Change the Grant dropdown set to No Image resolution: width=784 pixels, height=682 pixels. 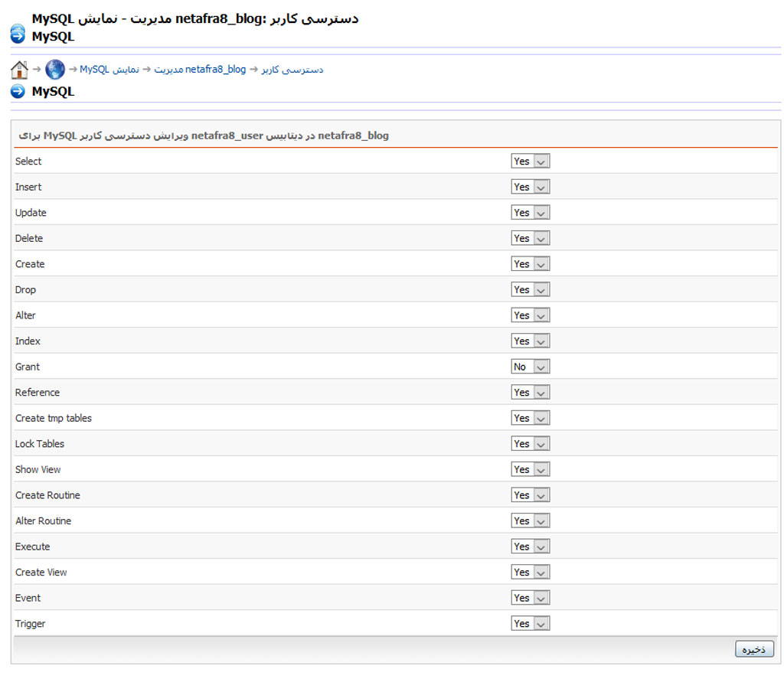pyautogui.click(x=531, y=367)
